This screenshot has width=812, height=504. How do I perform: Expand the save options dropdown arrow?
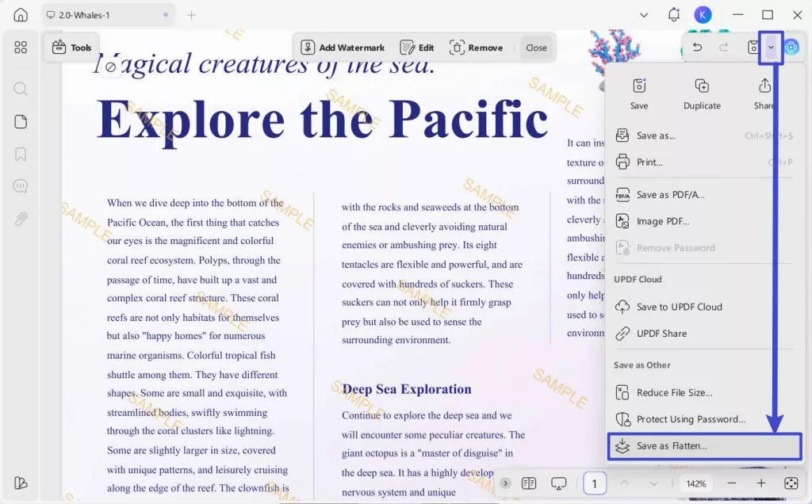pos(771,48)
